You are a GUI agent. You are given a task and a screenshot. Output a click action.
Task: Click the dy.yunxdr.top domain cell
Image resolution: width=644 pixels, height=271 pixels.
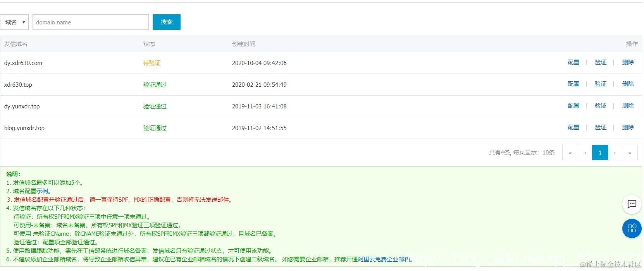coord(22,106)
